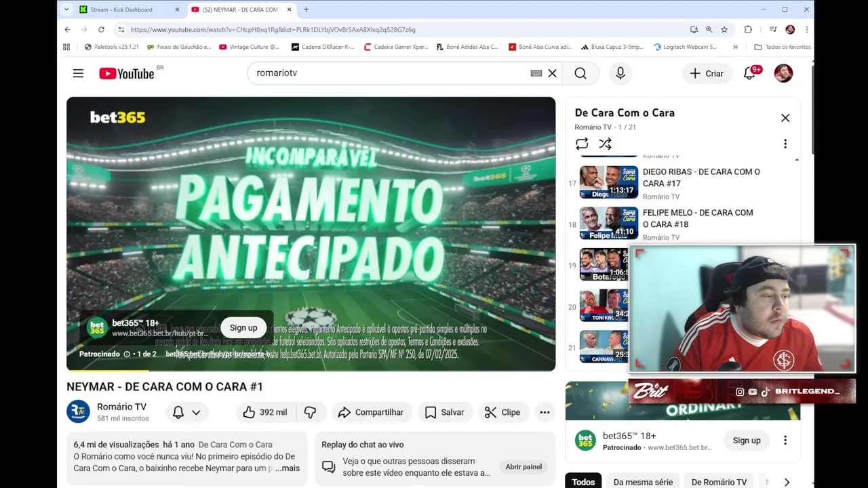
Task: Open sidebar bet365 ad options menu
Action: 785,441
